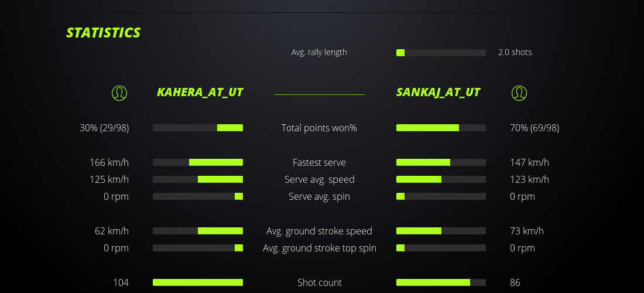This screenshot has height=293, width=644.
Task: Open SANKAJ_AT_UT player name
Action: (438, 92)
